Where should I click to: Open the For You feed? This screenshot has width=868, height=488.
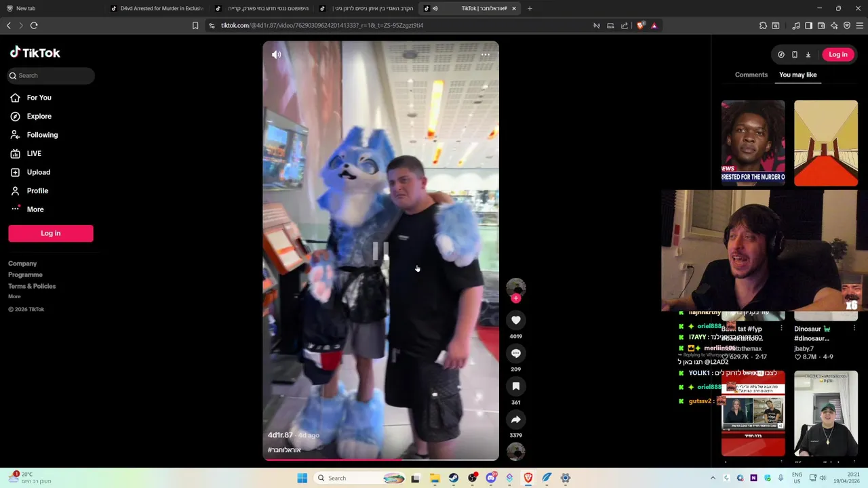[x=39, y=98]
